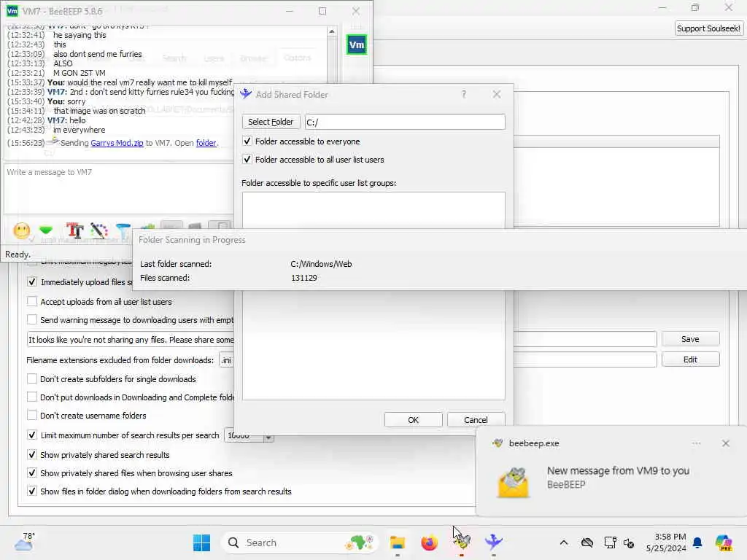Enable Accept uploads from all user list users
Image resolution: width=747 pixels, height=560 pixels.
coord(32,301)
